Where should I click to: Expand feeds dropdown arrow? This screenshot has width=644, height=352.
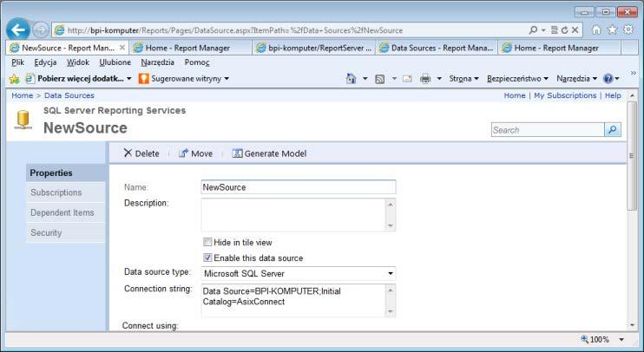(x=394, y=78)
